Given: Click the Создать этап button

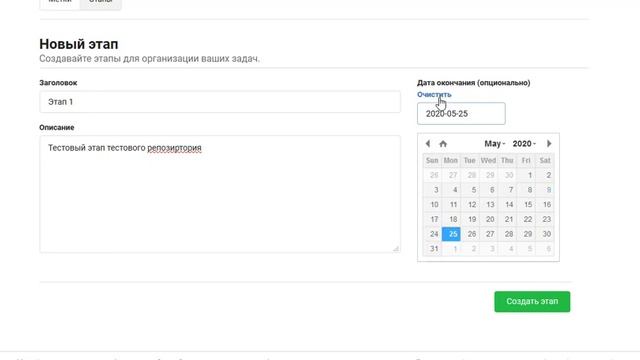Looking at the screenshot, I should (x=532, y=302).
